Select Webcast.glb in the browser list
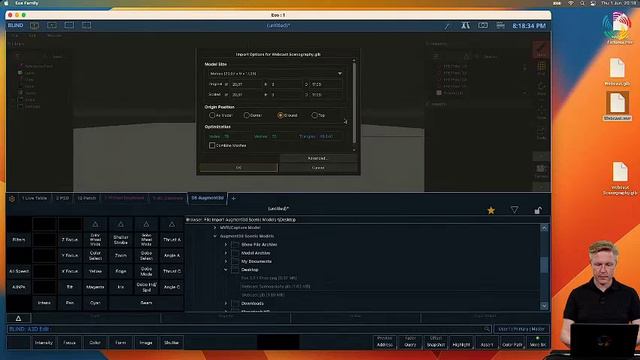Viewport: 640px width, 360px height. [x=263, y=295]
